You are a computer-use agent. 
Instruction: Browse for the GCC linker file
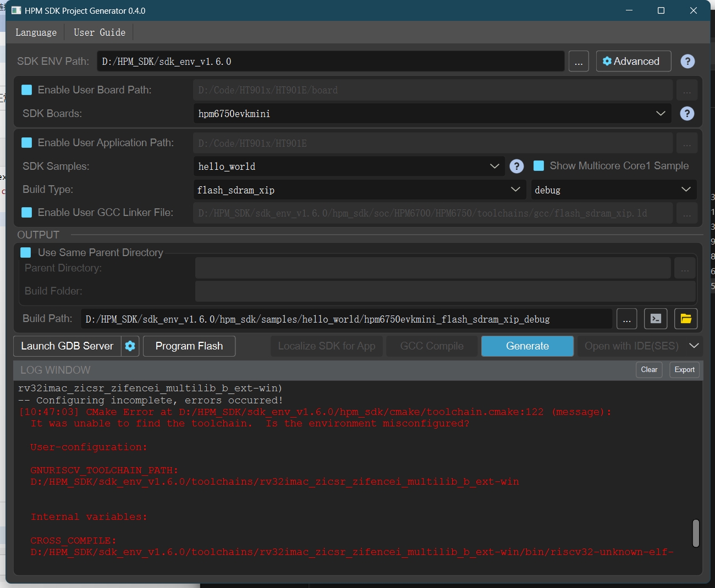coord(687,213)
